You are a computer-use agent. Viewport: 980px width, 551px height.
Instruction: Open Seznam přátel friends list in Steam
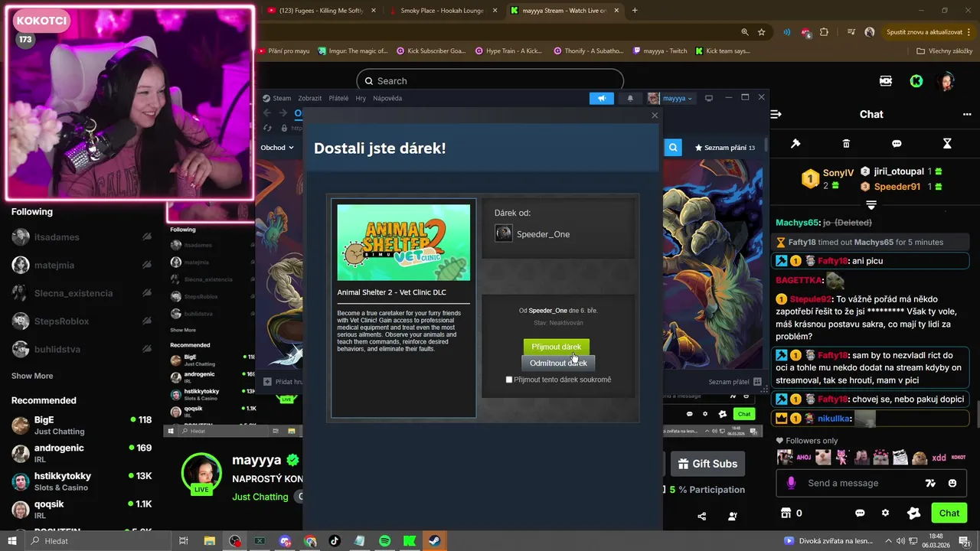click(x=734, y=381)
